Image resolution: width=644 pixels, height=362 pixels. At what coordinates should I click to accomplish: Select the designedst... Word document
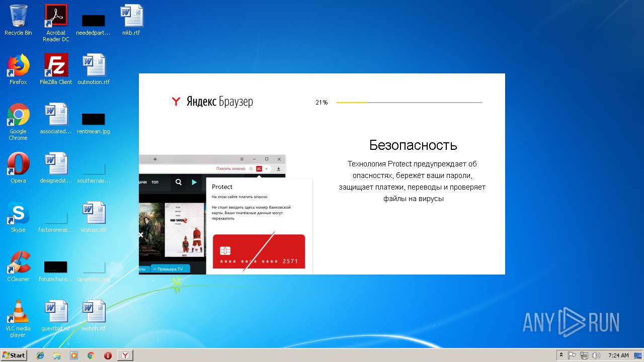[56, 168]
